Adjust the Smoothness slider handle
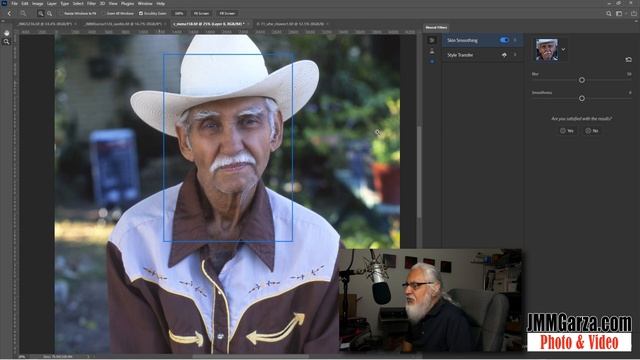Viewport: 640px width, 360px height. click(x=582, y=98)
